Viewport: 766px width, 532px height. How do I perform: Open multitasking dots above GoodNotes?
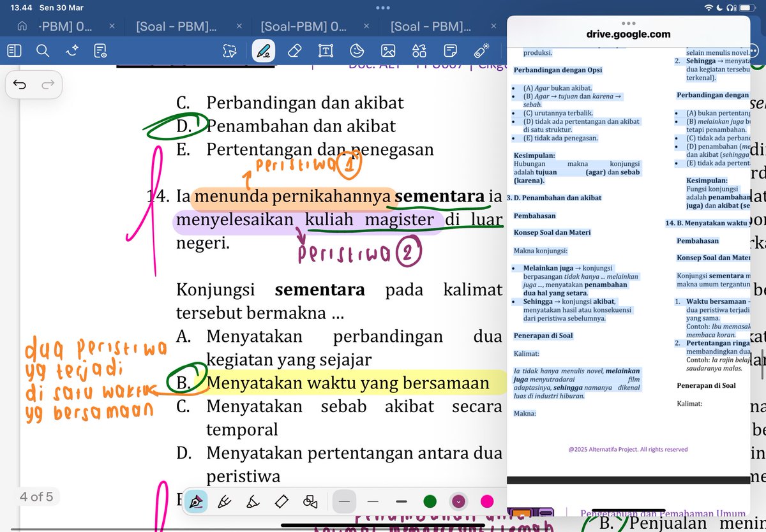pos(383,8)
